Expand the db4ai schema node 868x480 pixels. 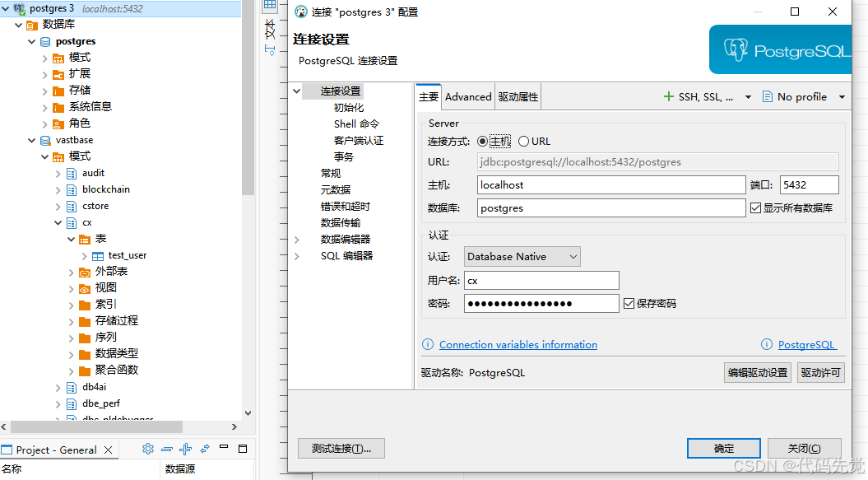[58, 388]
